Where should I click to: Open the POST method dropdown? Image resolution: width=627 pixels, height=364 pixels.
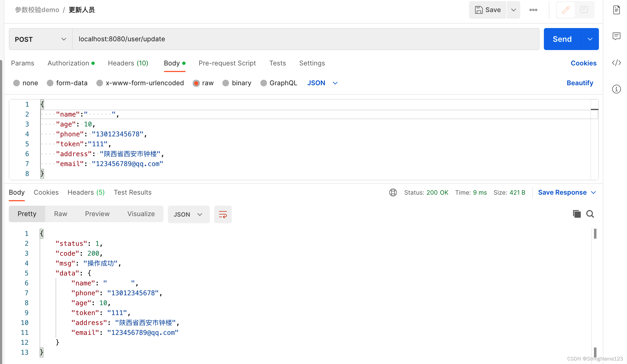41,39
